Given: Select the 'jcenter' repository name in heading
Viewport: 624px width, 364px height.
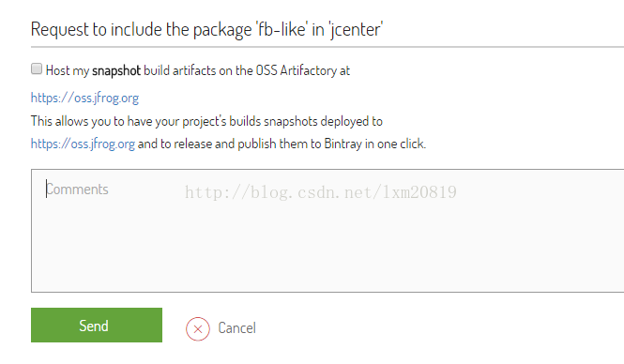Looking at the screenshot, I should coord(355,30).
